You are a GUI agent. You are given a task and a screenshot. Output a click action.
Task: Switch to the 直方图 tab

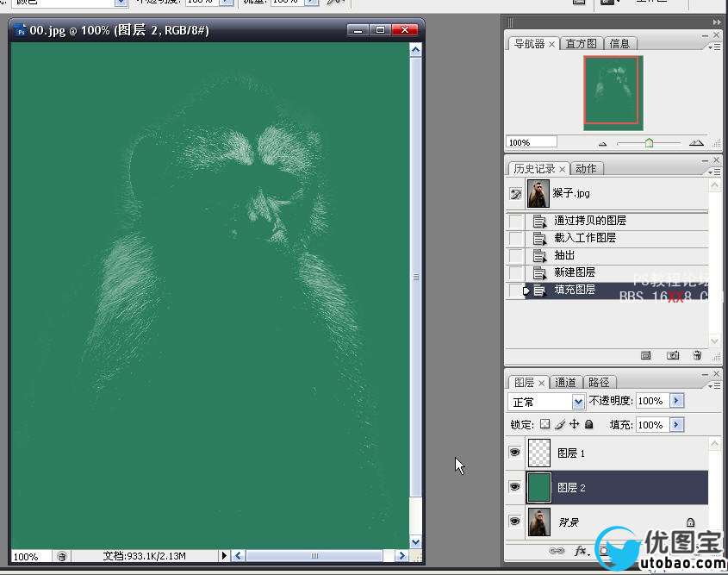click(x=581, y=44)
